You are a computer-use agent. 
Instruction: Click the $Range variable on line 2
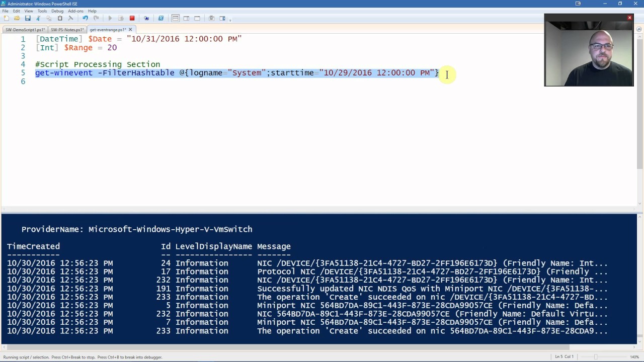(x=78, y=48)
